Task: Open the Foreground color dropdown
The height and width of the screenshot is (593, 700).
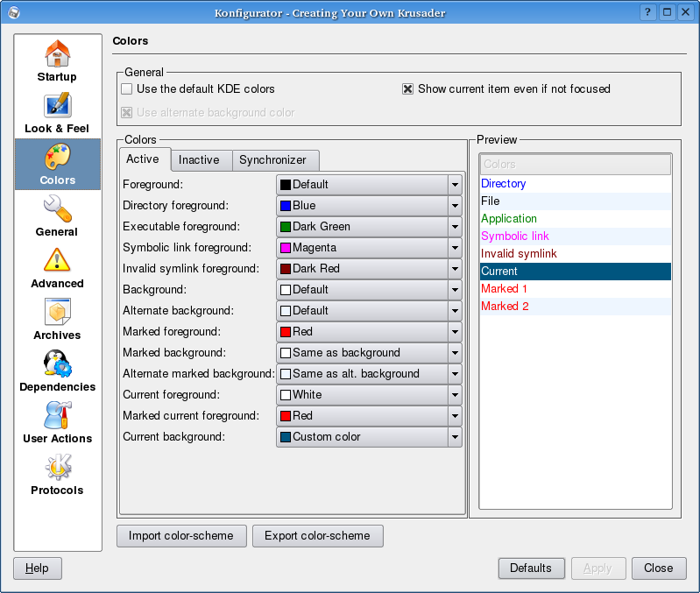Action: point(369,185)
